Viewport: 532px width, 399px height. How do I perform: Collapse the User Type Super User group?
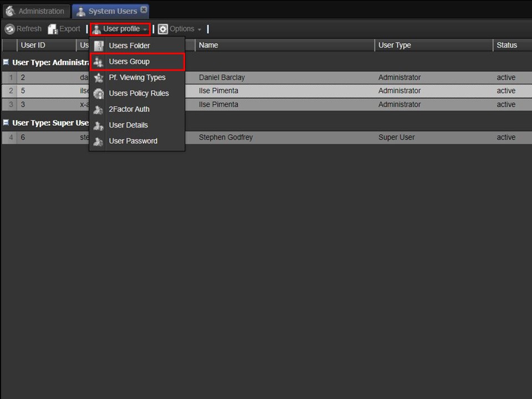[x=6, y=122]
